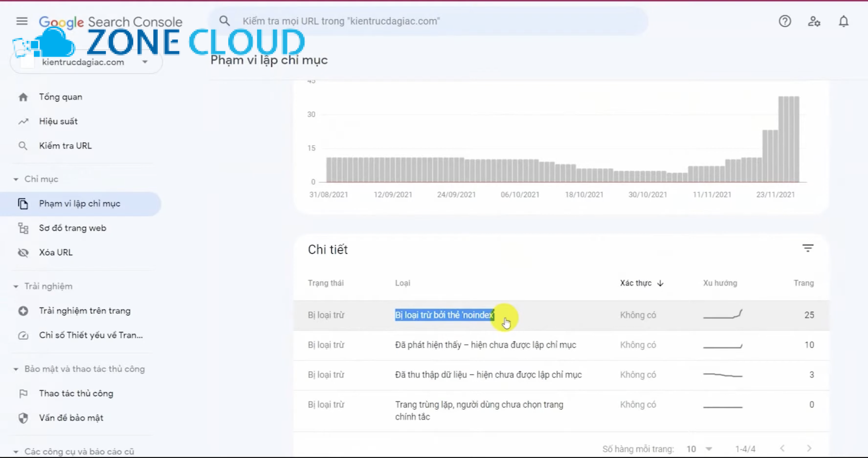This screenshot has width=868, height=458.
Task: Click the noindex row trend sparkline
Action: coord(723,314)
